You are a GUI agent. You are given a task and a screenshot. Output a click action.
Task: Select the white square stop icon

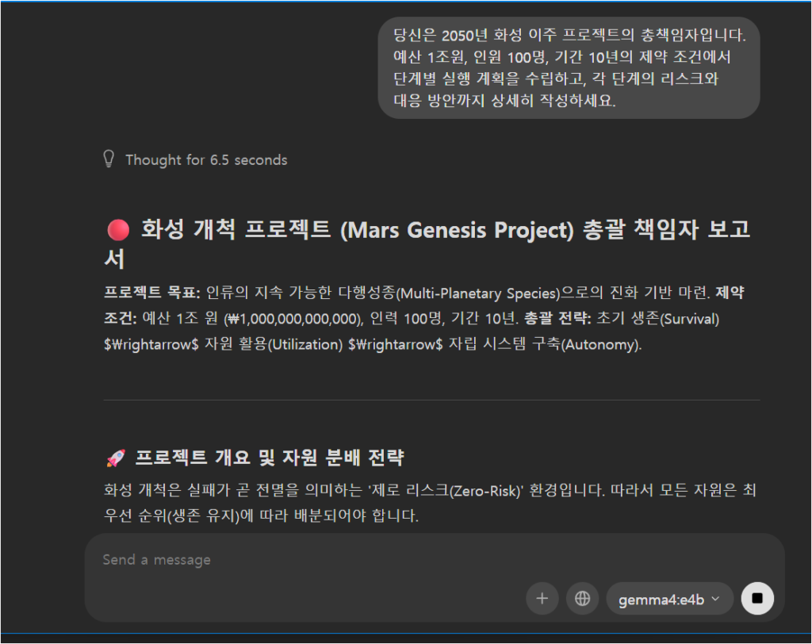point(757,599)
